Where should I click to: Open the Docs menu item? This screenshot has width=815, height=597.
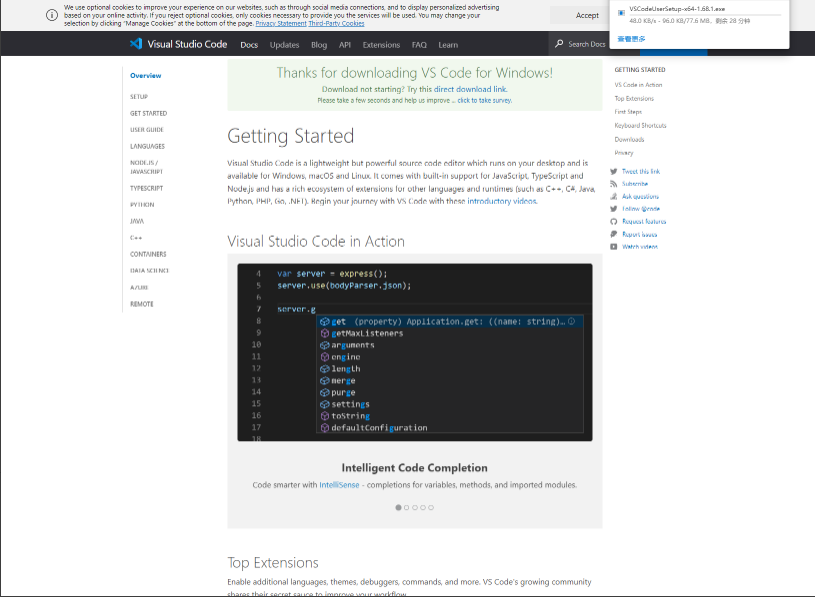pyautogui.click(x=249, y=44)
